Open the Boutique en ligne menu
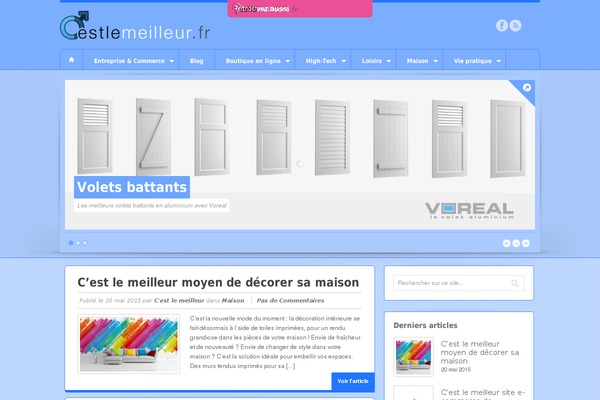 [x=253, y=61]
